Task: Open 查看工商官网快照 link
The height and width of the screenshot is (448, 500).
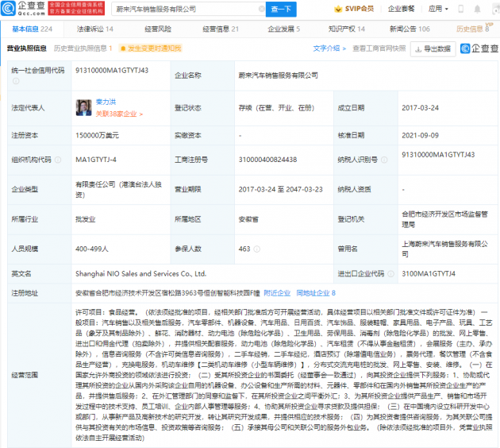Action: 379,48
